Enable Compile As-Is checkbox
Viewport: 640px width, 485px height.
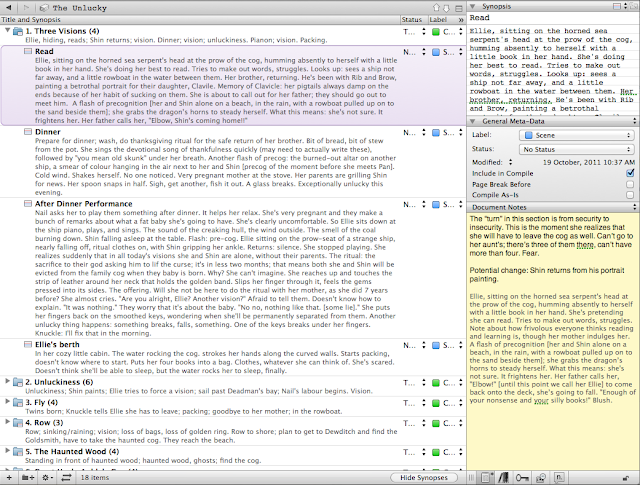point(630,195)
